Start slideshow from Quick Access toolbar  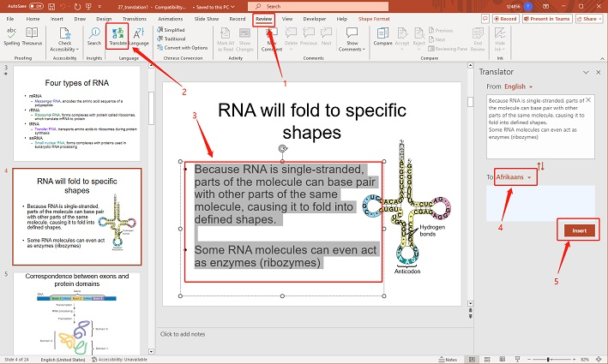pos(88,7)
